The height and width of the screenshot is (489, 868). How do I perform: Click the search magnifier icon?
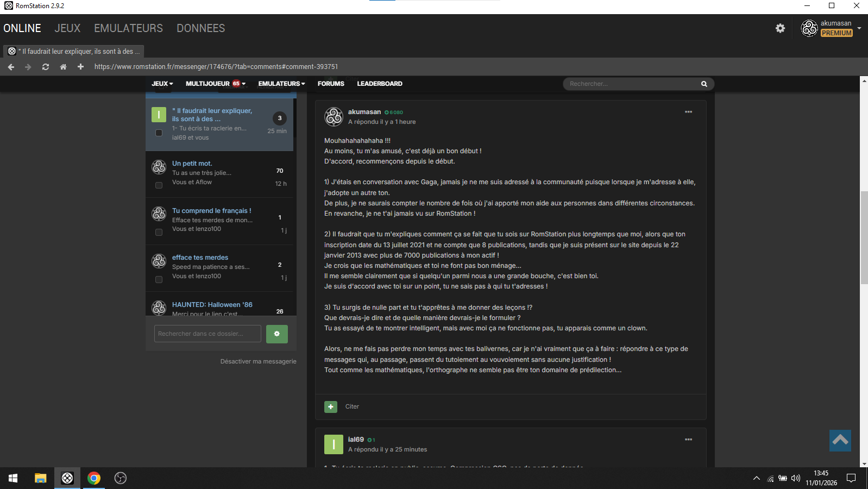coord(704,84)
